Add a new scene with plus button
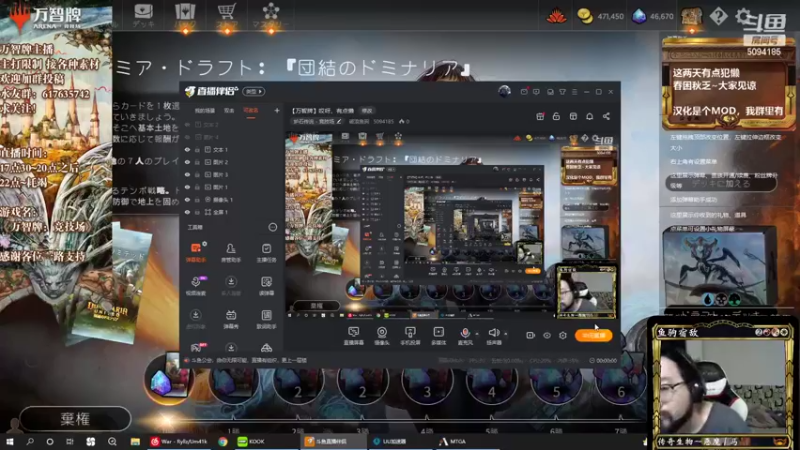The height and width of the screenshot is (450, 800). tap(277, 110)
